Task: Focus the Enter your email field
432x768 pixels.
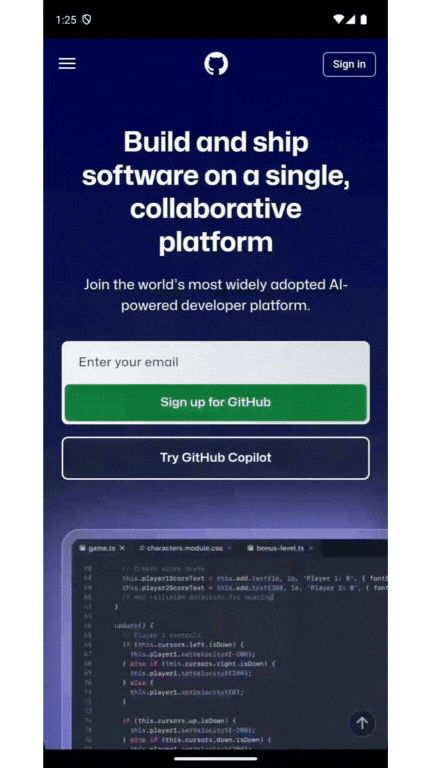Action: coord(216,362)
